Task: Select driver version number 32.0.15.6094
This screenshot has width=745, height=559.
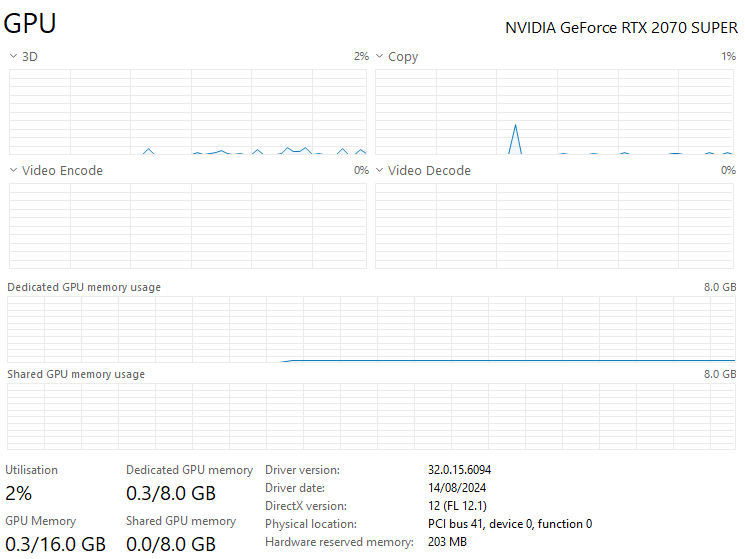Action: (459, 470)
